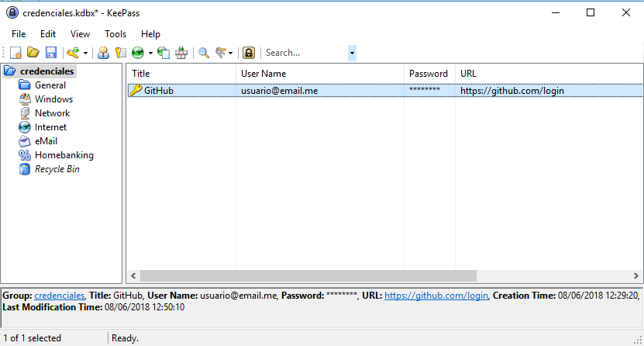644x346 pixels.
Task: Sort entries by User Name column header
Action: tap(320, 74)
